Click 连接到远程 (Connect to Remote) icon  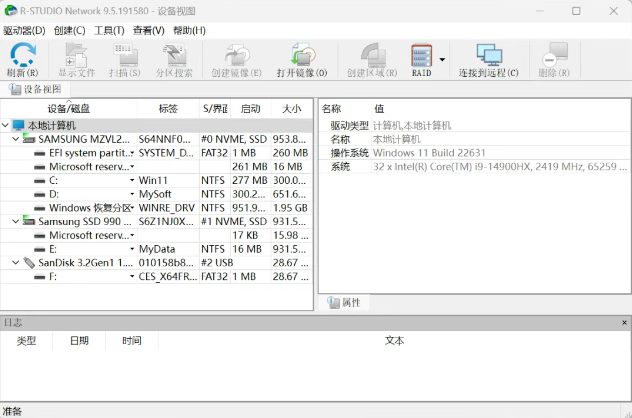pos(488,59)
